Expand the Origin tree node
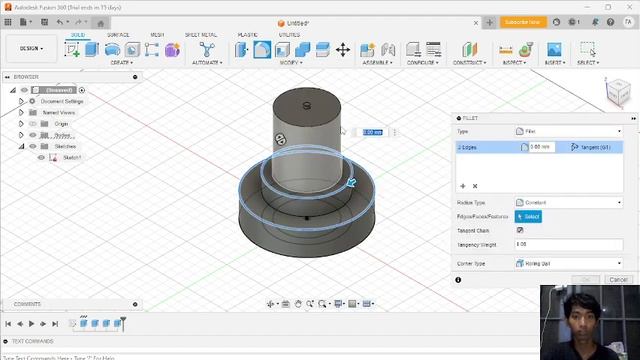Screen dimensions: 640x360 21,124
